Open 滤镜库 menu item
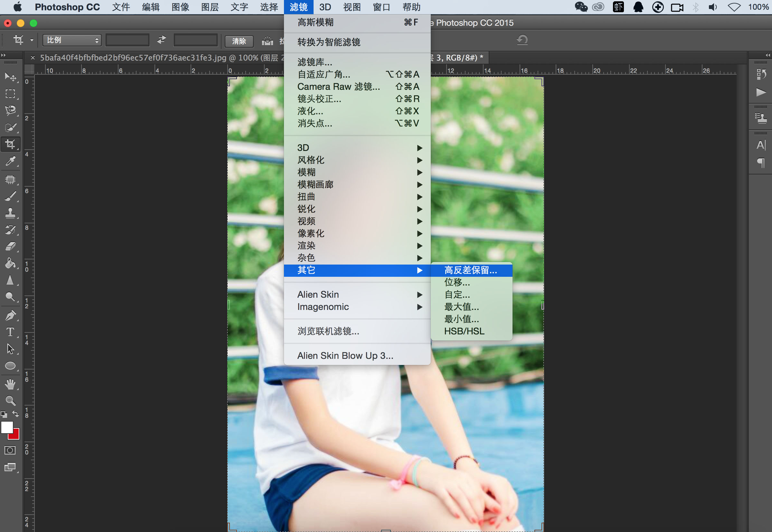Screen dimensions: 772x532 (357, 62)
